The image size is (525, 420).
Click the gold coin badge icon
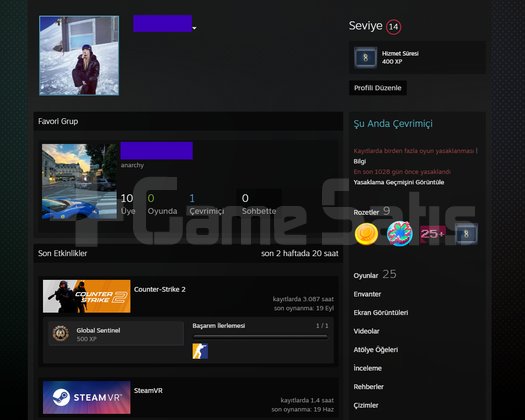(x=366, y=234)
